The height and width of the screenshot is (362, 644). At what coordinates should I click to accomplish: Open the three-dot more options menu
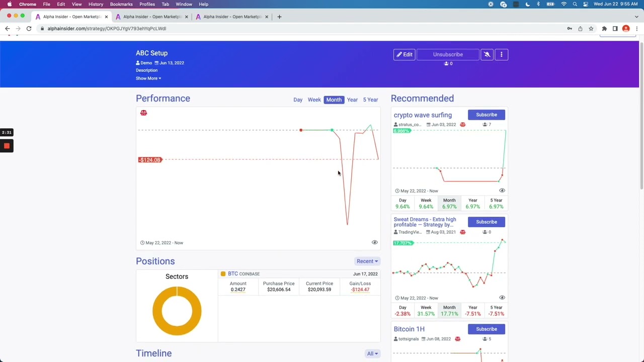[501, 54]
